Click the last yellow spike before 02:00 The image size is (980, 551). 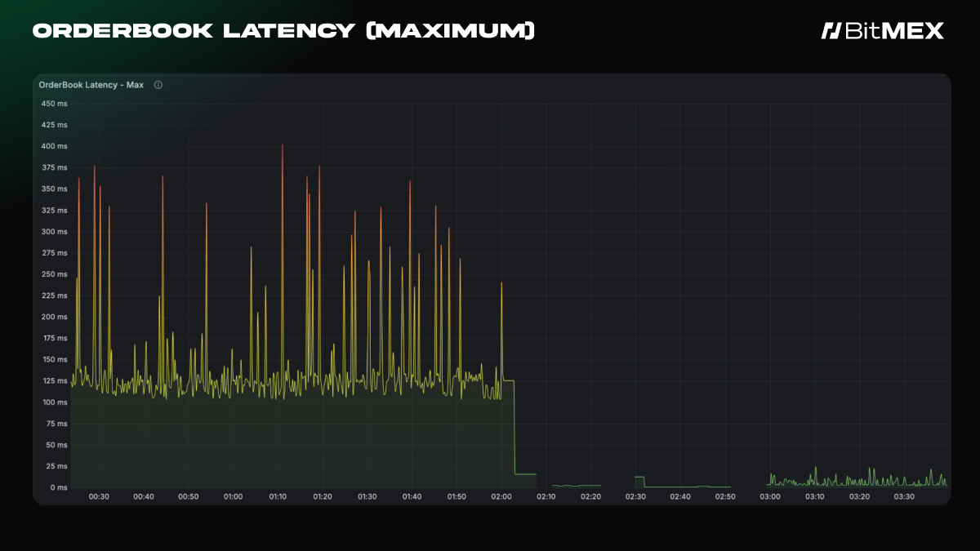(x=501, y=284)
